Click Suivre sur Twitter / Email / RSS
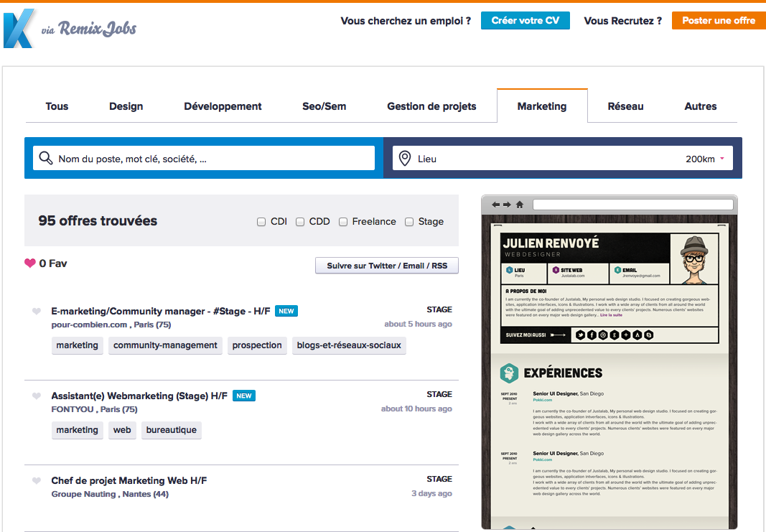766x532 pixels. (387, 266)
